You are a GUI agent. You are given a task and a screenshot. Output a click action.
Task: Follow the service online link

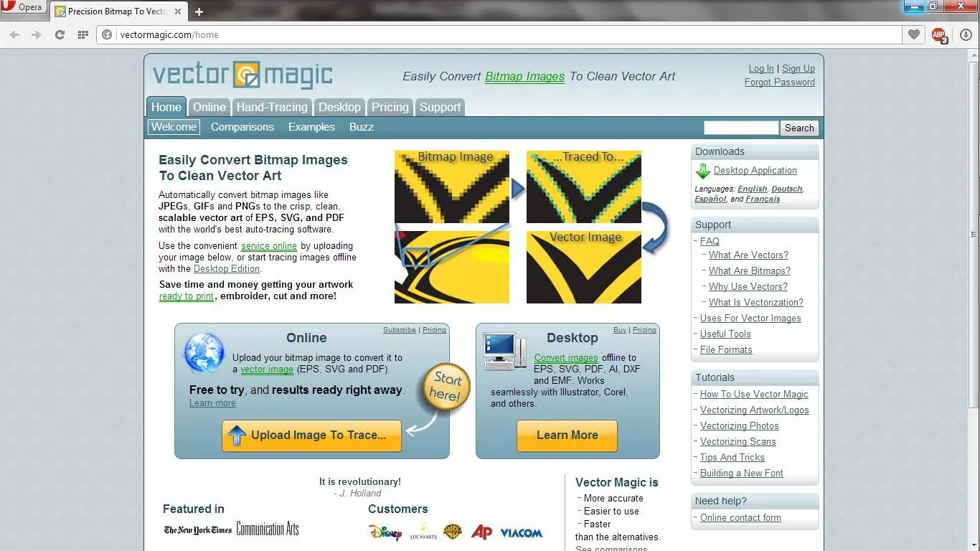pyautogui.click(x=269, y=246)
